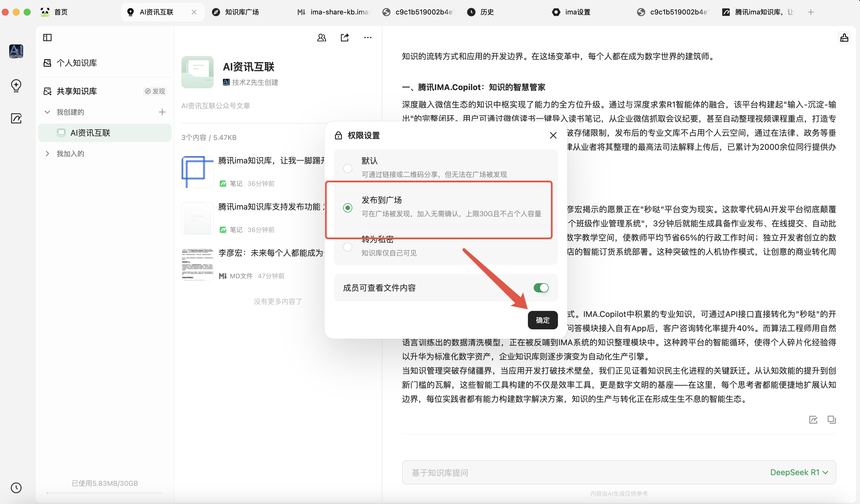Select AI资讯互联 in the sidebar tree
Screen dimensions: 860x504
tap(105, 133)
